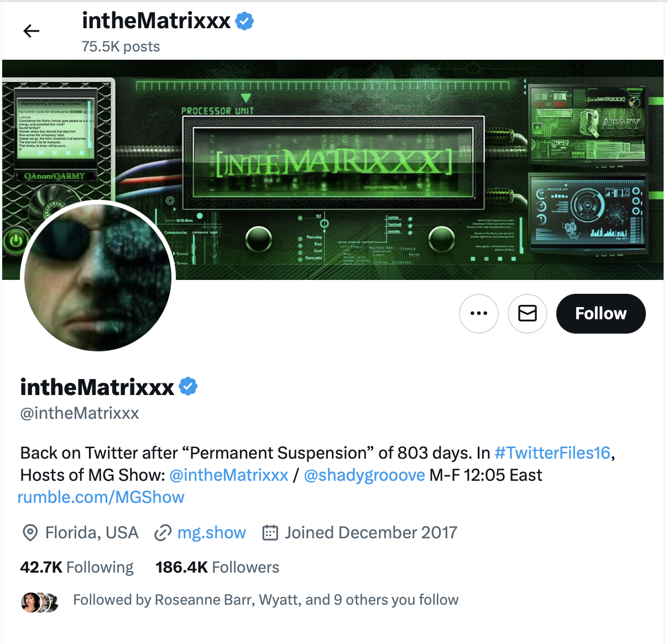Open Followed by Roseanne Barr text
The width and height of the screenshot is (668, 644).
(x=266, y=600)
